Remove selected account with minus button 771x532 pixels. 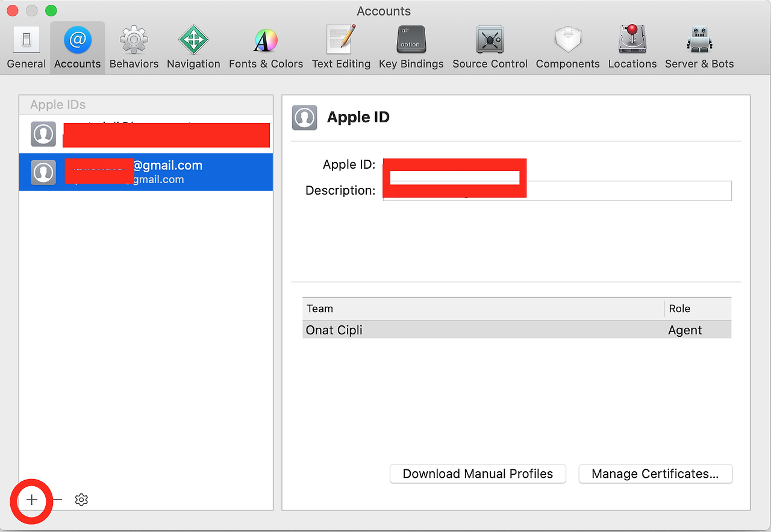[57, 499]
